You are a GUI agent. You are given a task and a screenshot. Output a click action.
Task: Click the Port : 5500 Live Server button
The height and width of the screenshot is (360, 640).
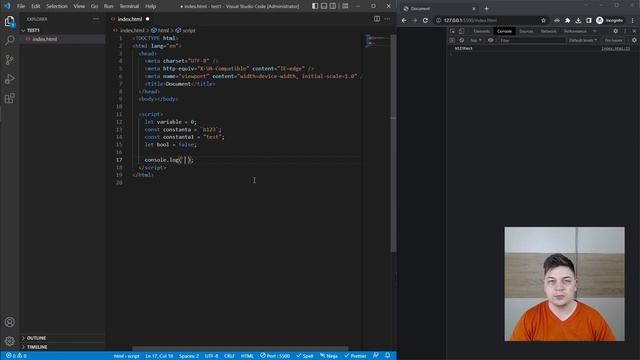pos(275,356)
